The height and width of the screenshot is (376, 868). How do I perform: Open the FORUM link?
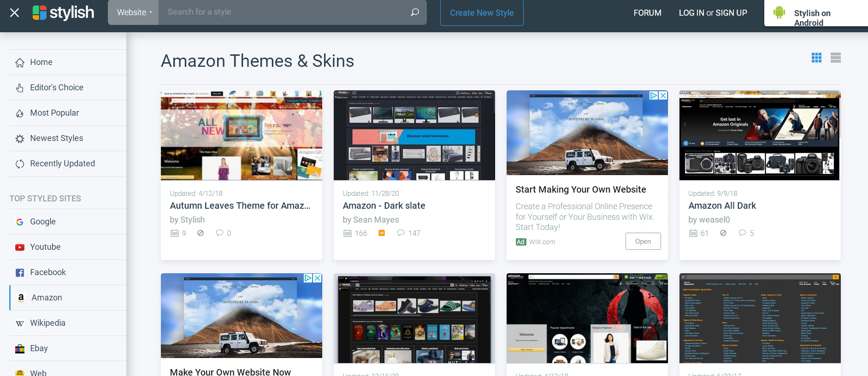point(647,13)
